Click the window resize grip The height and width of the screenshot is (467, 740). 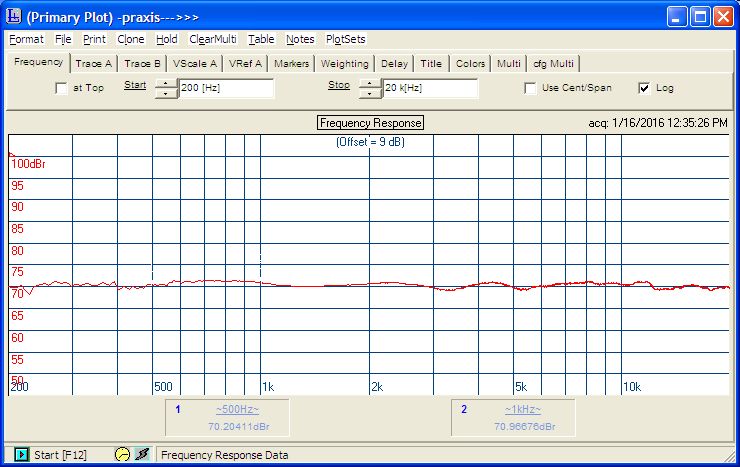point(732,456)
